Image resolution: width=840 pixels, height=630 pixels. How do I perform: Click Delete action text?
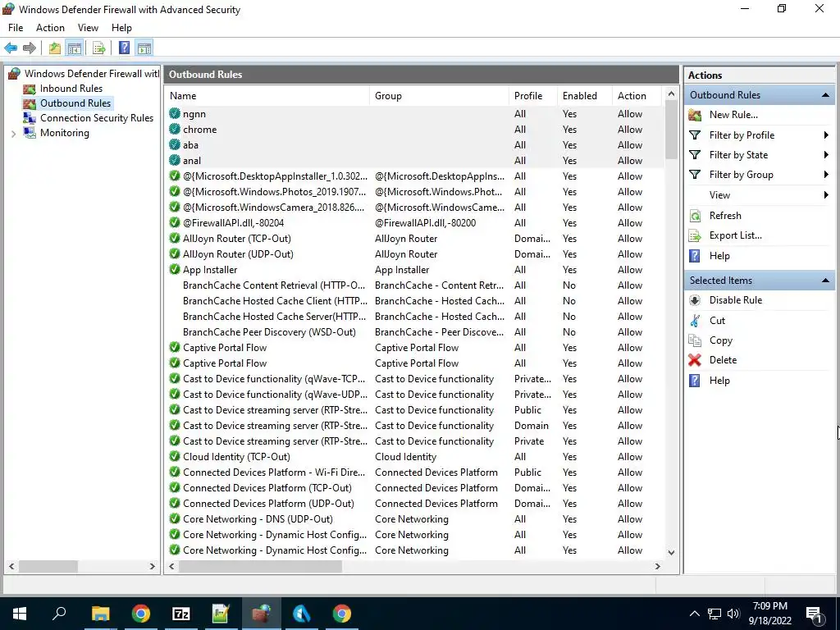click(x=723, y=360)
